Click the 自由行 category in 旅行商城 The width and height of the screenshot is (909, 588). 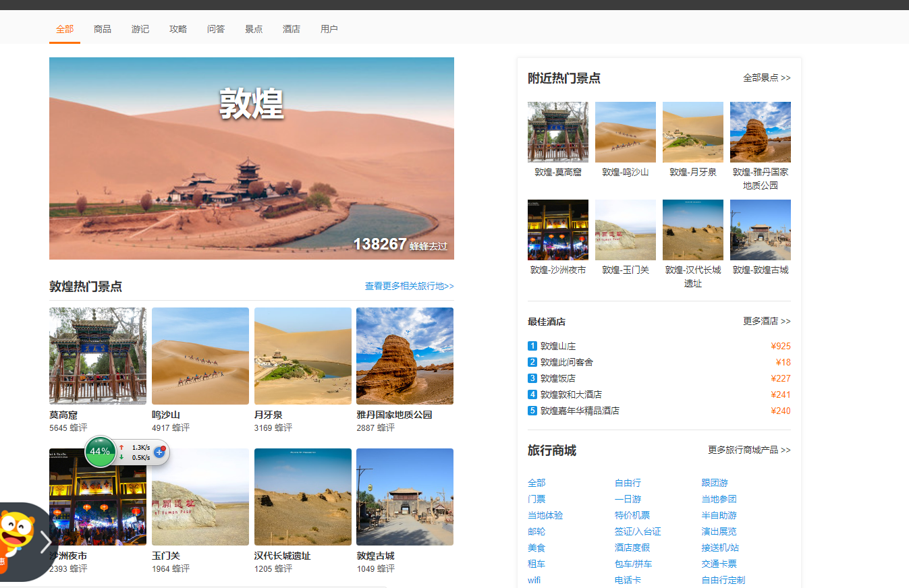(628, 483)
